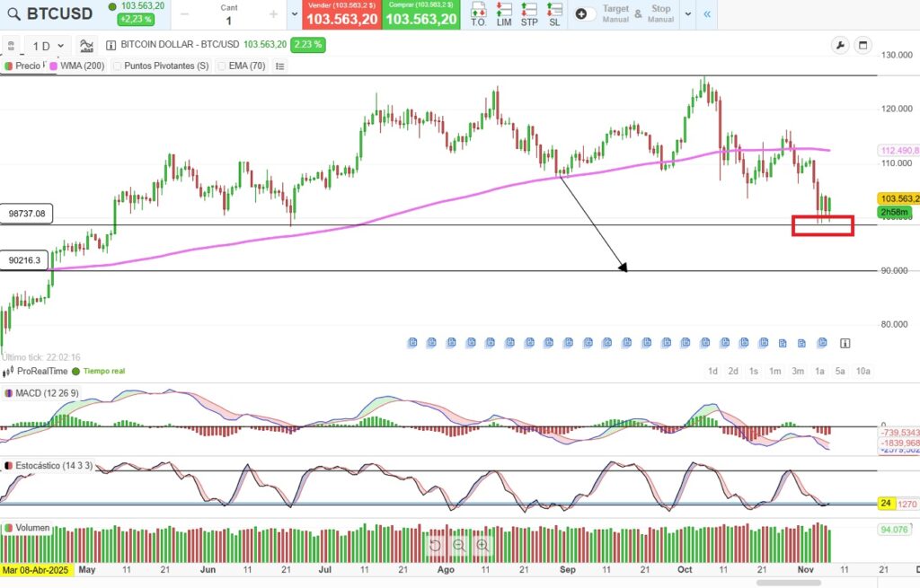Select the SL stop-loss order icon
Image resolution: width=920 pixels, height=588 pixels.
click(x=554, y=16)
